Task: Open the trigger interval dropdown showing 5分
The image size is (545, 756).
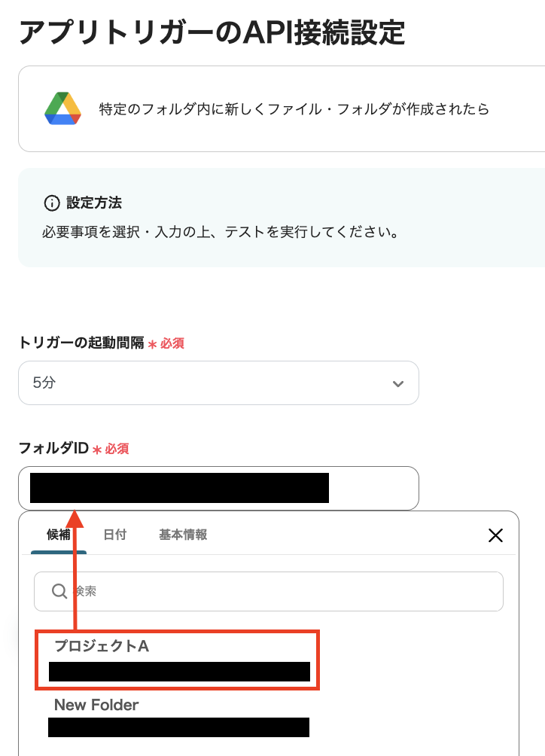Action: tap(218, 383)
